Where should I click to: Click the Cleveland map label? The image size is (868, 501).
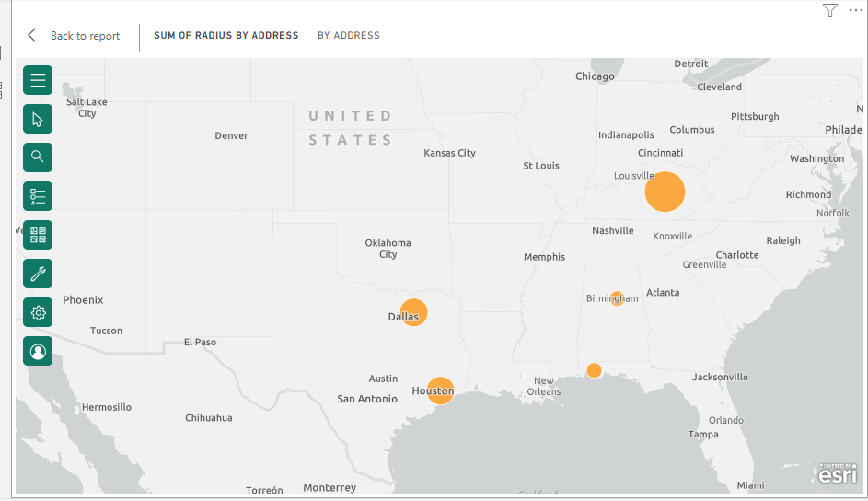click(x=719, y=87)
